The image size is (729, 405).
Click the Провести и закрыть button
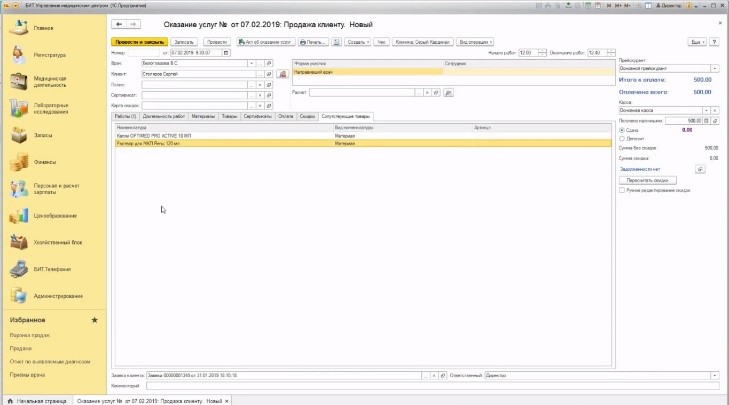139,42
